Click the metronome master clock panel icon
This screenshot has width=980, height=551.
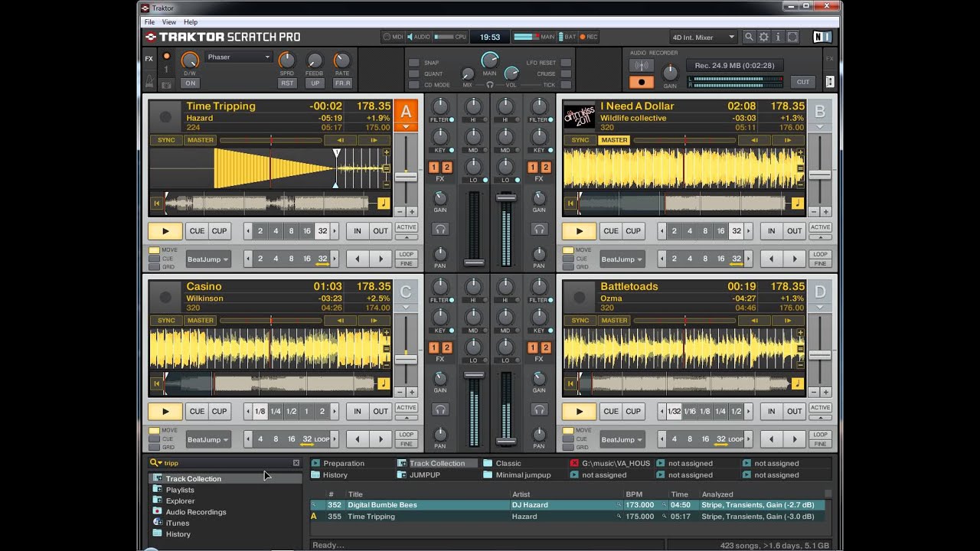[149, 80]
